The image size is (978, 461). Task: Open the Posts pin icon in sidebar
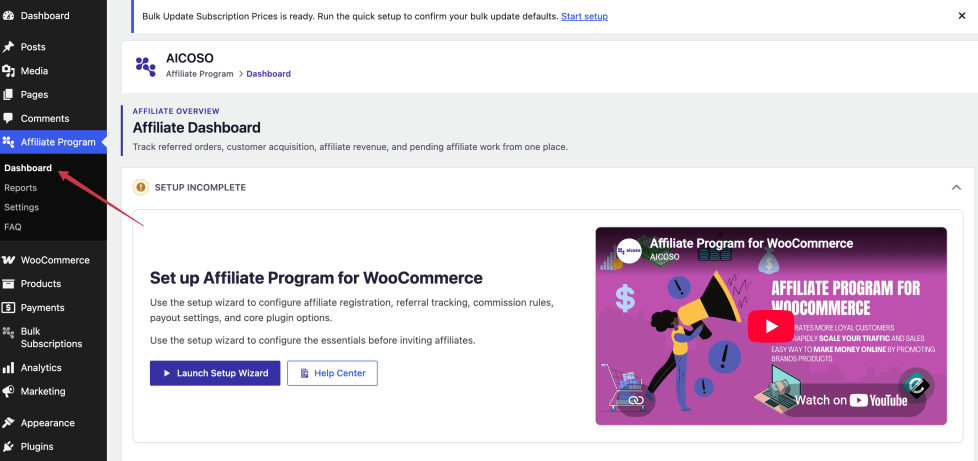click(x=8, y=47)
